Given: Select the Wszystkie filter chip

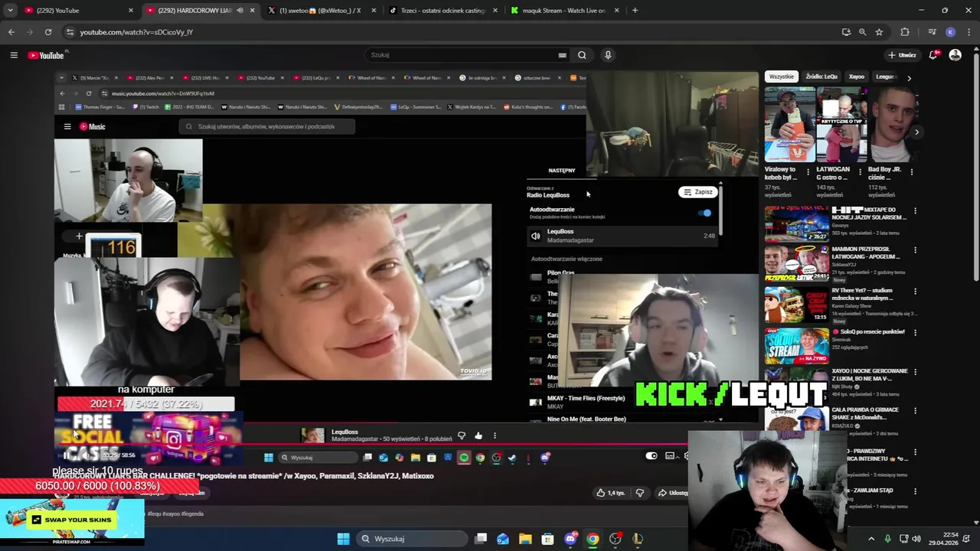Looking at the screenshot, I should (x=782, y=77).
